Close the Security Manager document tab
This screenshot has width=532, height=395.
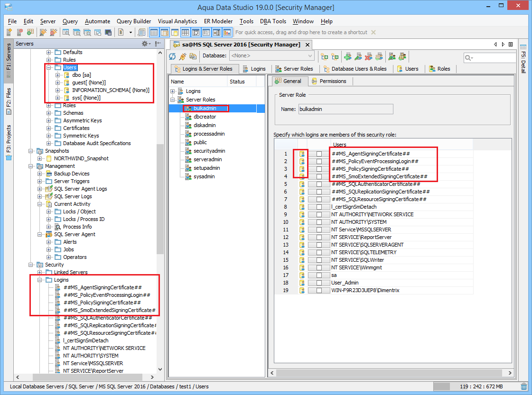tap(308, 45)
